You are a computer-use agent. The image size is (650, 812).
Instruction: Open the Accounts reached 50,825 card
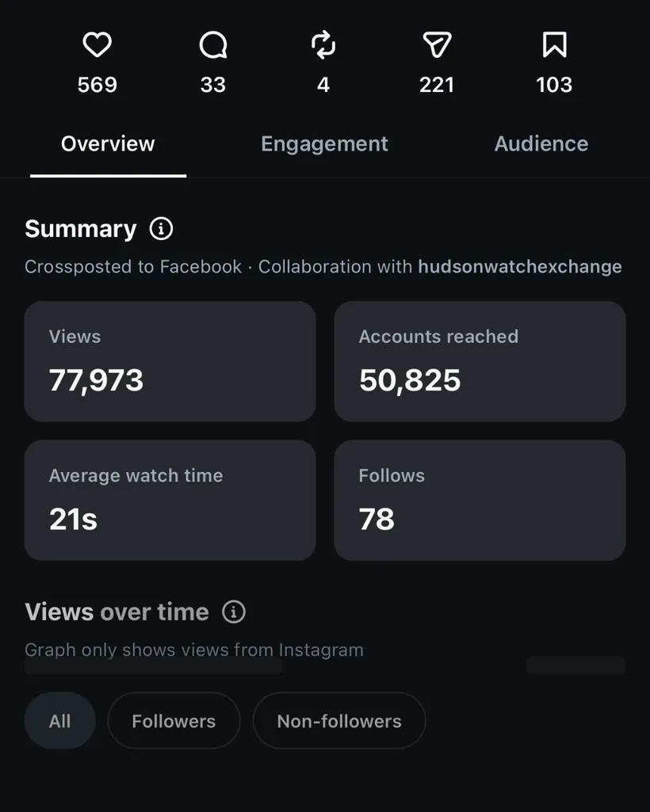tap(480, 361)
